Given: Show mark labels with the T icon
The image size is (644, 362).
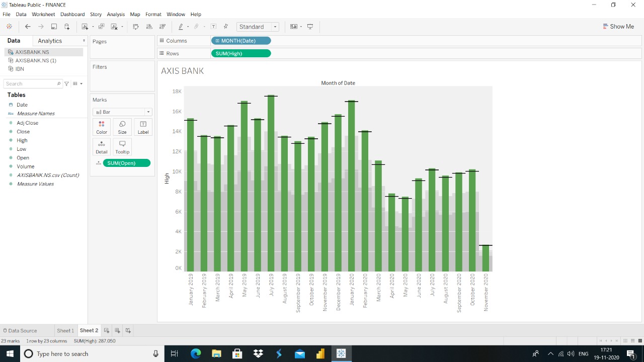Looking at the screenshot, I should 213,27.
